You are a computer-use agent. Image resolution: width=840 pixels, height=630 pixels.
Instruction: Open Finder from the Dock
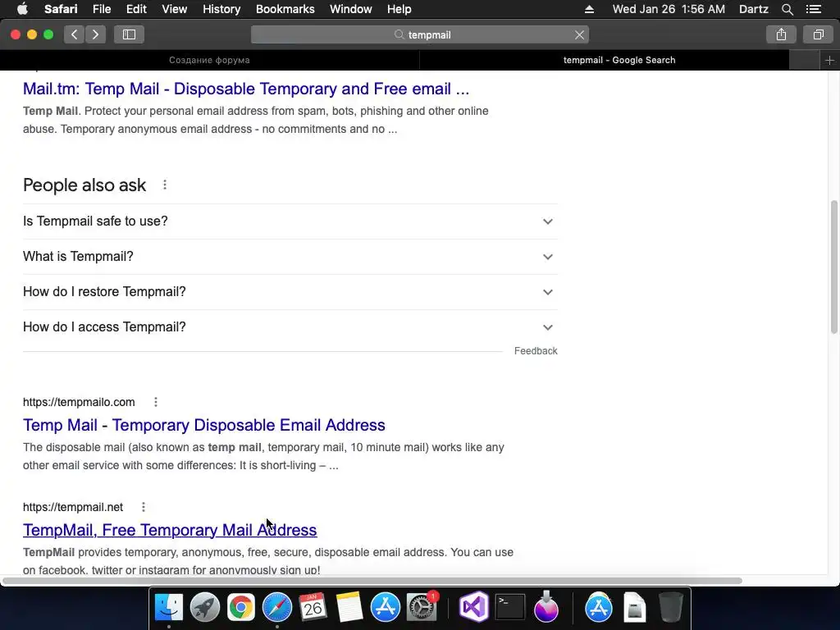coord(169,608)
